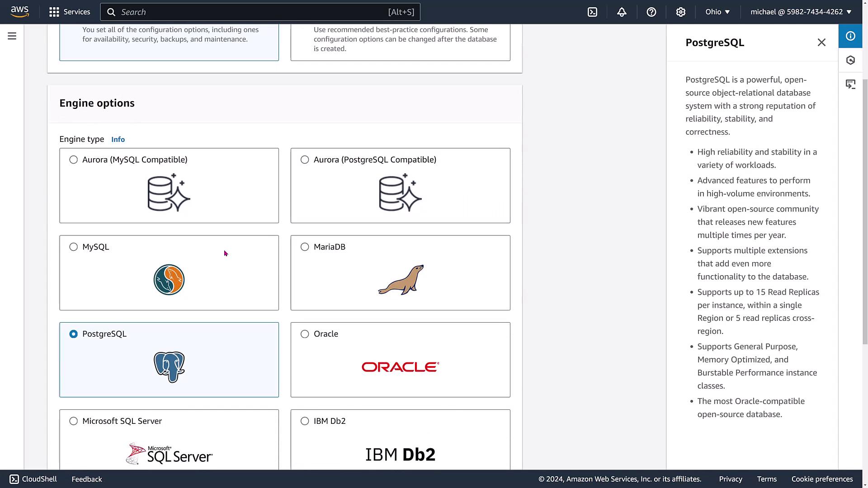Open the Services menu

point(70,12)
